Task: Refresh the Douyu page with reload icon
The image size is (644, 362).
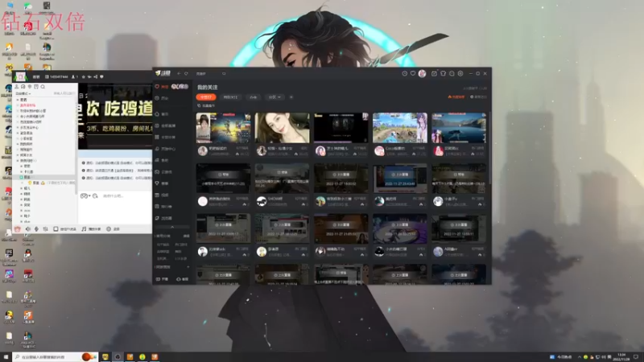Action: pyautogui.click(x=186, y=73)
